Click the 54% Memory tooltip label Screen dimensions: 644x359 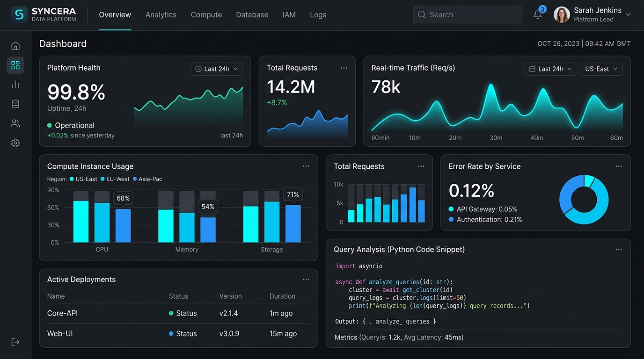(x=208, y=207)
